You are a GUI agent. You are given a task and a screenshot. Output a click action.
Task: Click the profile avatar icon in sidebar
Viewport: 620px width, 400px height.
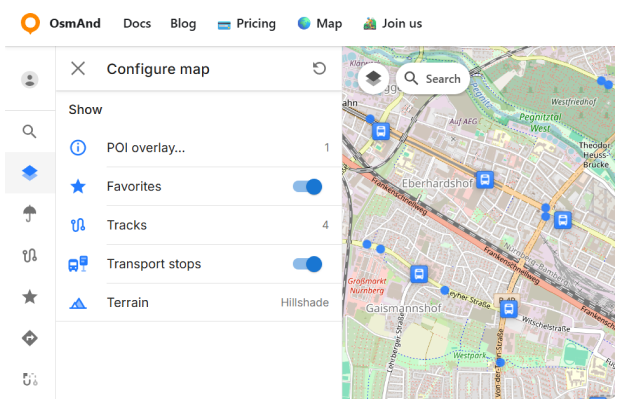coord(30,80)
